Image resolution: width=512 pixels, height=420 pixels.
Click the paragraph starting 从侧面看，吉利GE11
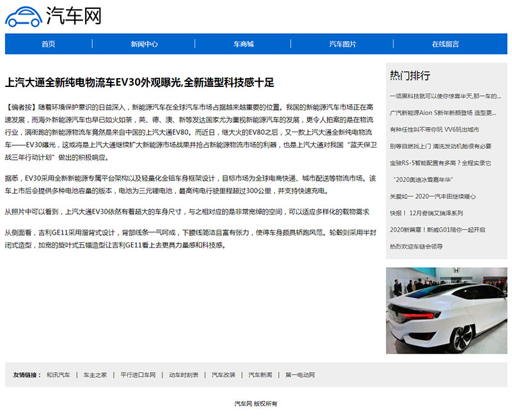point(191,238)
